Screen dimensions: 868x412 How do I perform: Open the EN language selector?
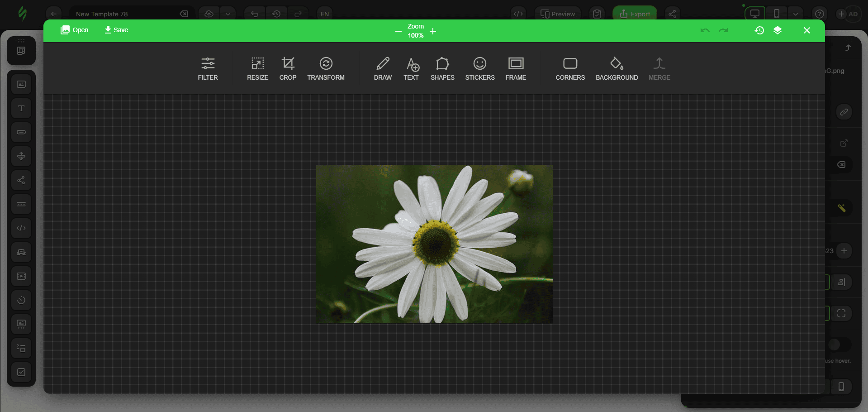pyautogui.click(x=324, y=14)
